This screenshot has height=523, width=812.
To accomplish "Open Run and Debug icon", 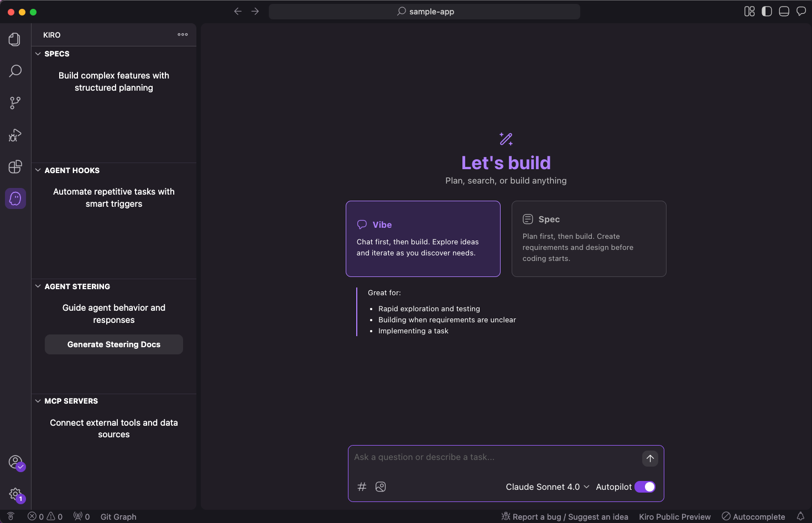I will 15,135.
